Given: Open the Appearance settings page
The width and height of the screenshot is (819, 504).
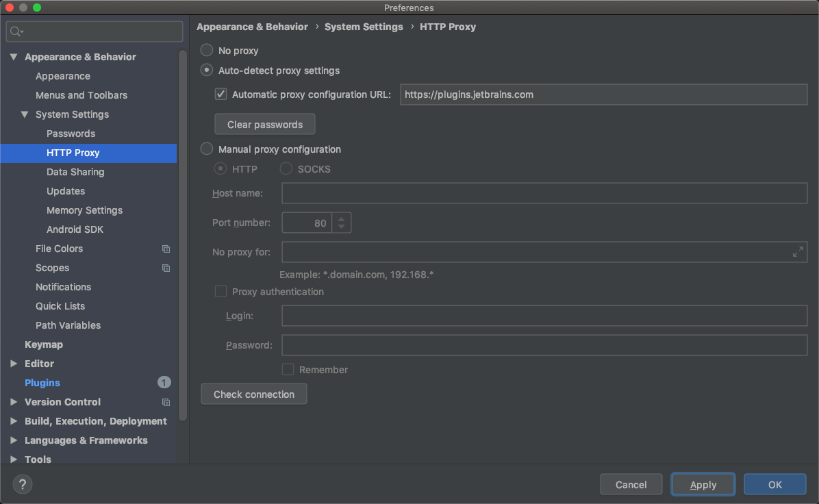Looking at the screenshot, I should 63,76.
